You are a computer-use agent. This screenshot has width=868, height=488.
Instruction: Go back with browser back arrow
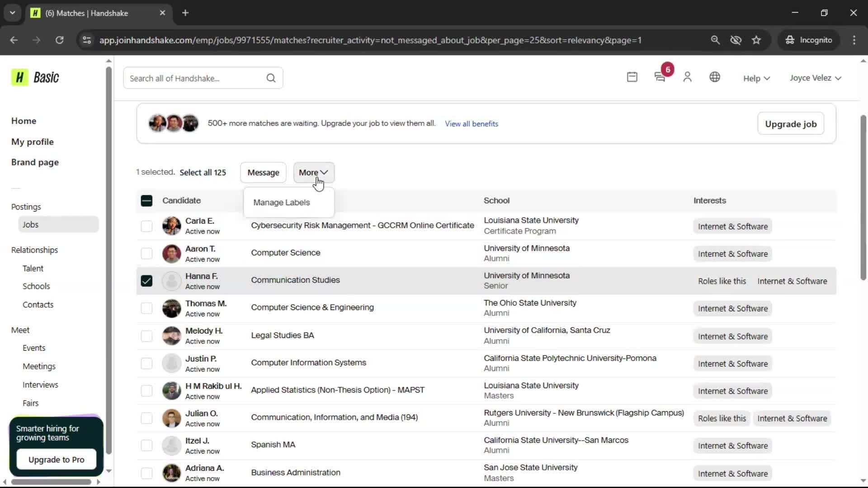[14, 40]
